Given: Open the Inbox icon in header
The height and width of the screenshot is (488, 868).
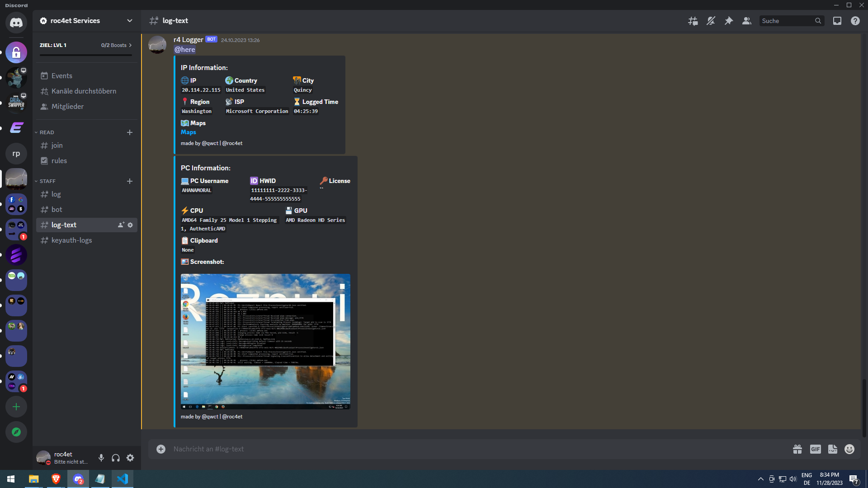Looking at the screenshot, I should [x=837, y=21].
